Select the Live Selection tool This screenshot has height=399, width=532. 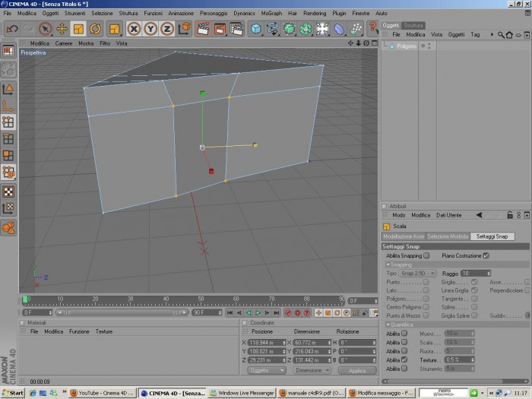pos(45,29)
